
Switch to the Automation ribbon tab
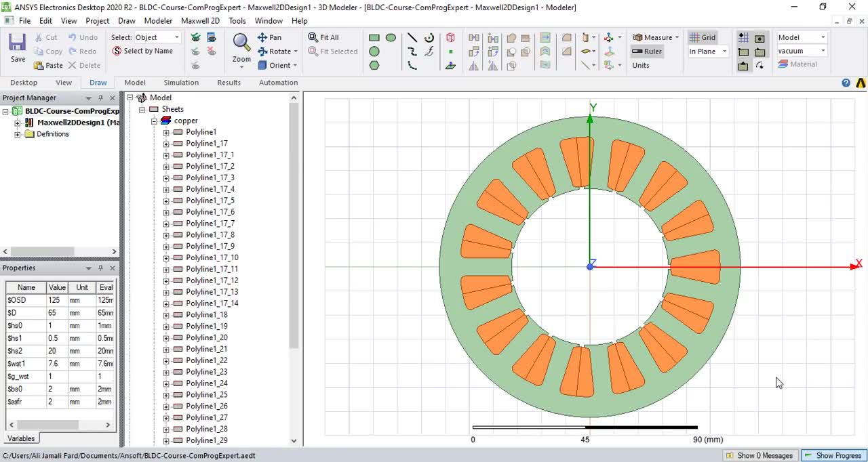[x=278, y=83]
